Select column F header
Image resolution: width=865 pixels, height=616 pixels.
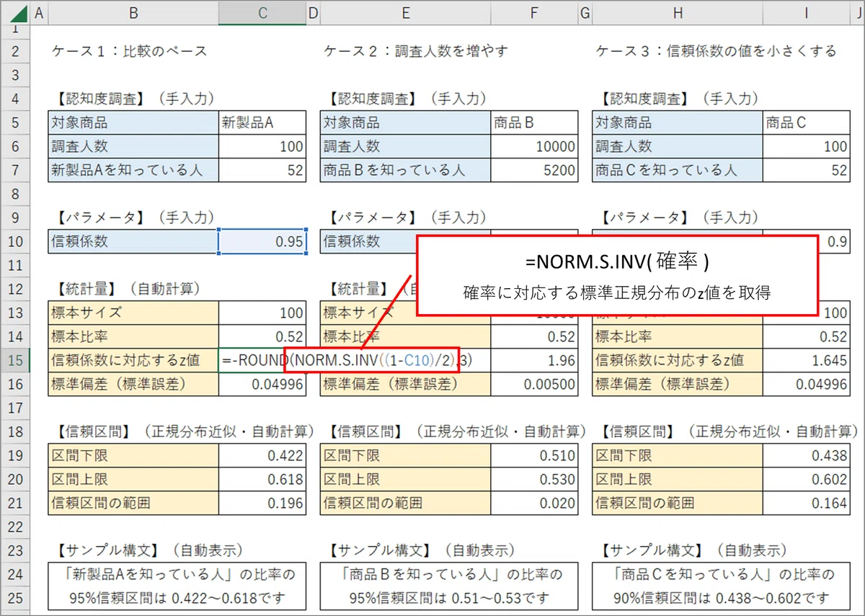534,12
